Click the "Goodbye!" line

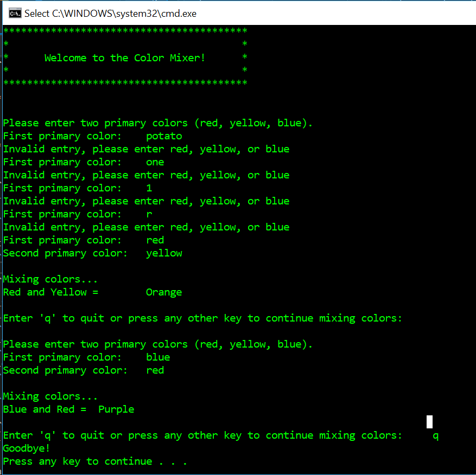(26, 448)
